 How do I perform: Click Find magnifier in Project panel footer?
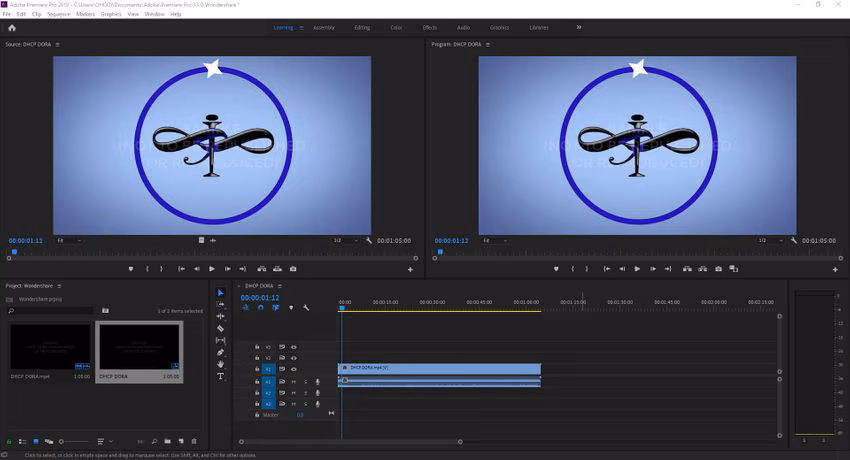pyautogui.click(x=154, y=441)
